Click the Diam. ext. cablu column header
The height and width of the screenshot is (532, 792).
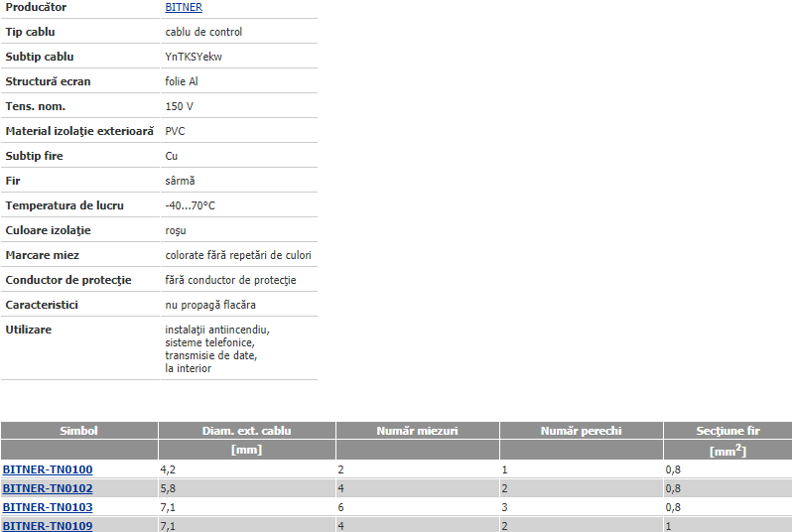coord(246,431)
